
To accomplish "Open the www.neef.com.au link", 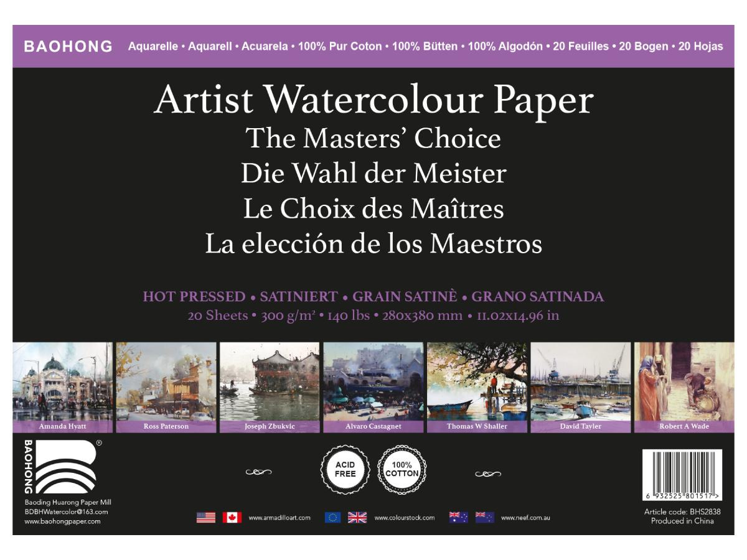I will [x=525, y=518].
